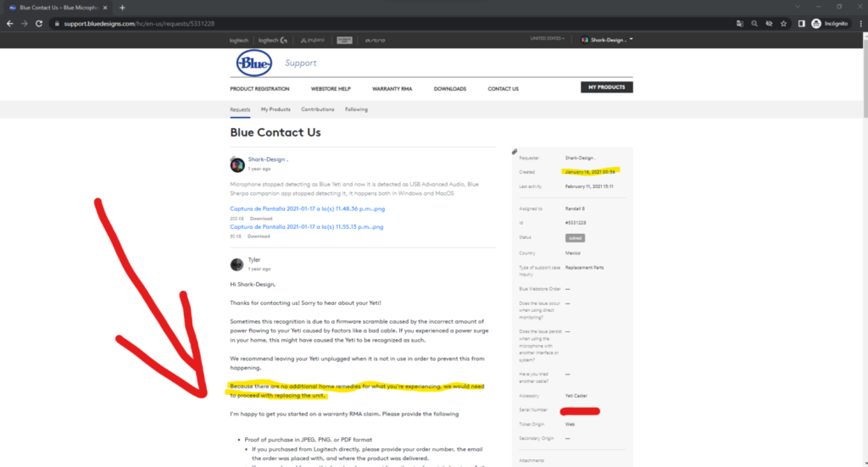Open the United States region dropdown

coord(548,39)
